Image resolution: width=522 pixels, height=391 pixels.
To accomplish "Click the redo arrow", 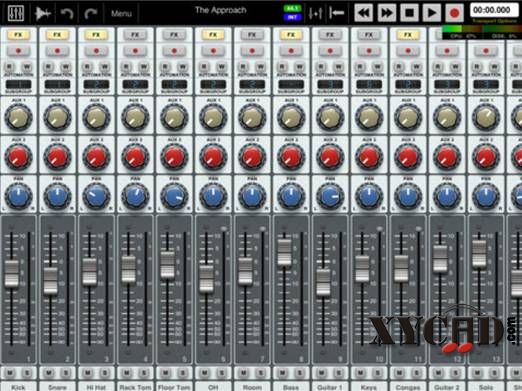I will tap(90, 13).
